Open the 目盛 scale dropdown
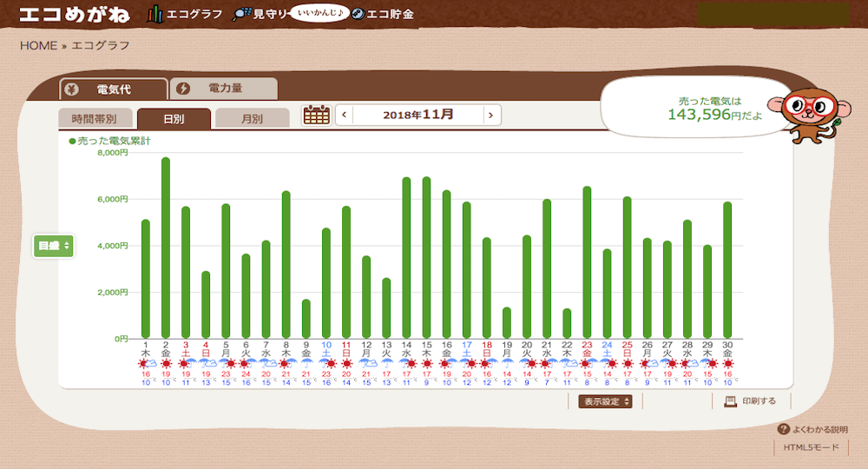This screenshot has height=469, width=868. (x=53, y=246)
